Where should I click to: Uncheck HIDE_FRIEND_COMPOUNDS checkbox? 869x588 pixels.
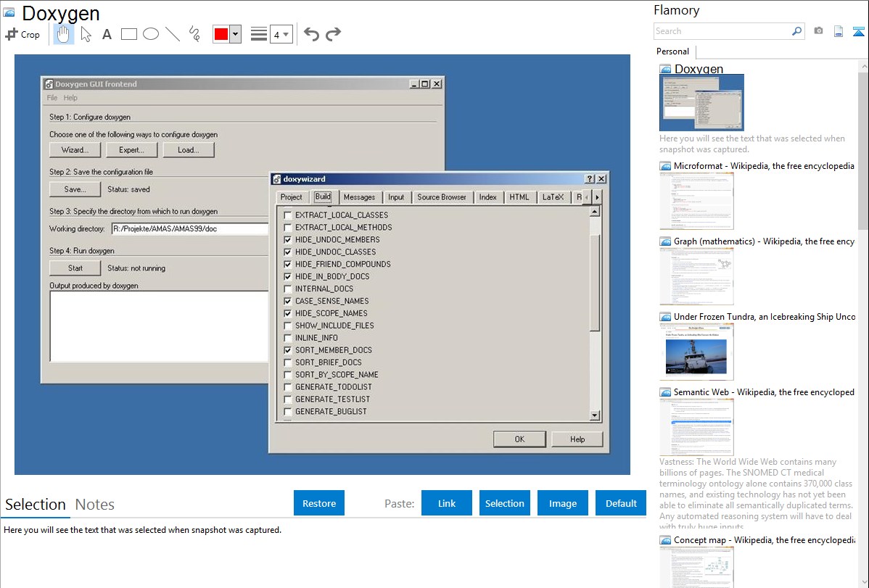pyautogui.click(x=288, y=264)
